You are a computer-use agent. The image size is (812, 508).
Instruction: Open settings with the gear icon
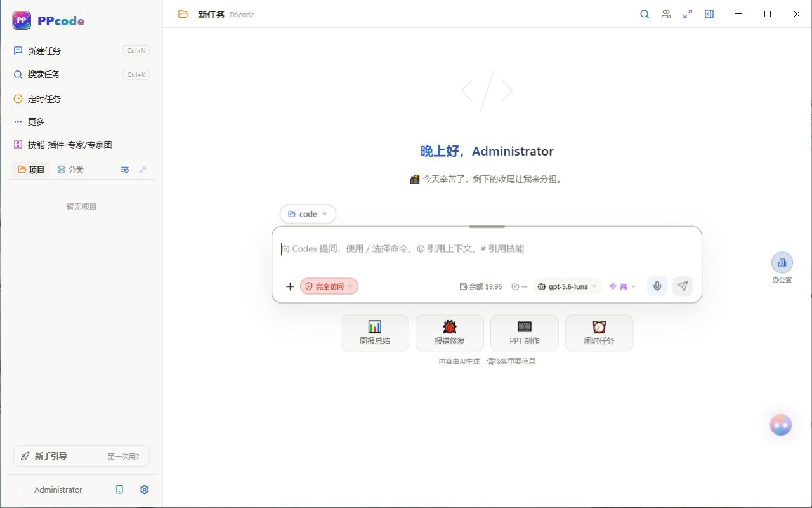(x=144, y=490)
